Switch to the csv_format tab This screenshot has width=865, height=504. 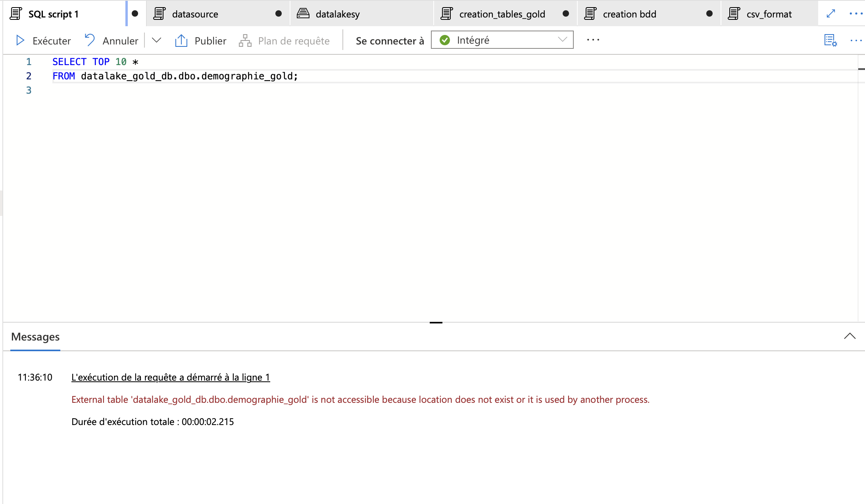point(769,14)
